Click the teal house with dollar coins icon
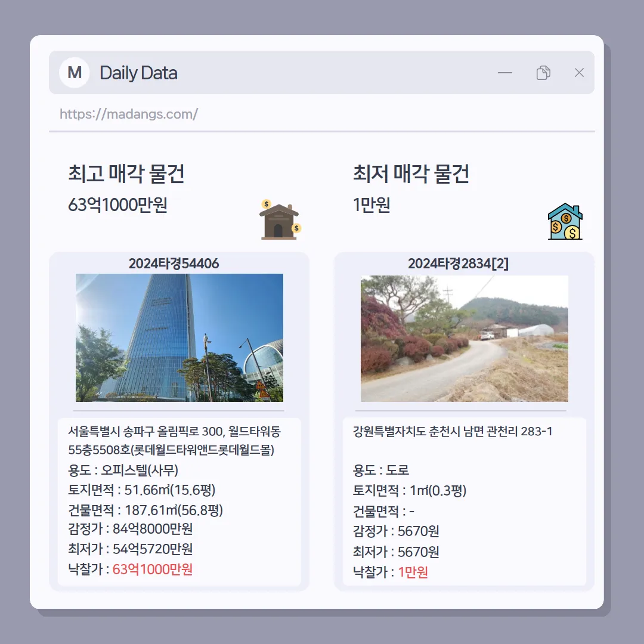644x644 pixels. pos(565,221)
